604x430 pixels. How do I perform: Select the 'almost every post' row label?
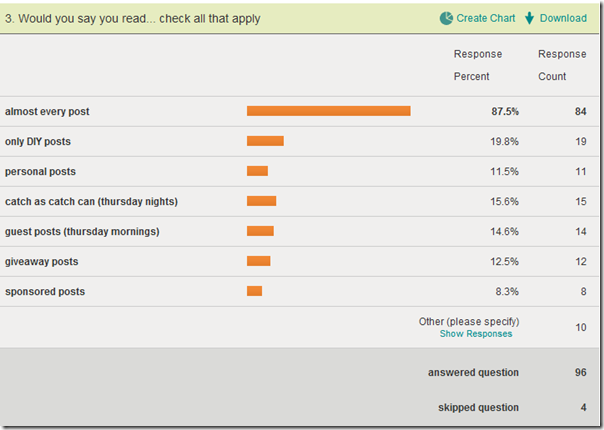tap(54, 111)
